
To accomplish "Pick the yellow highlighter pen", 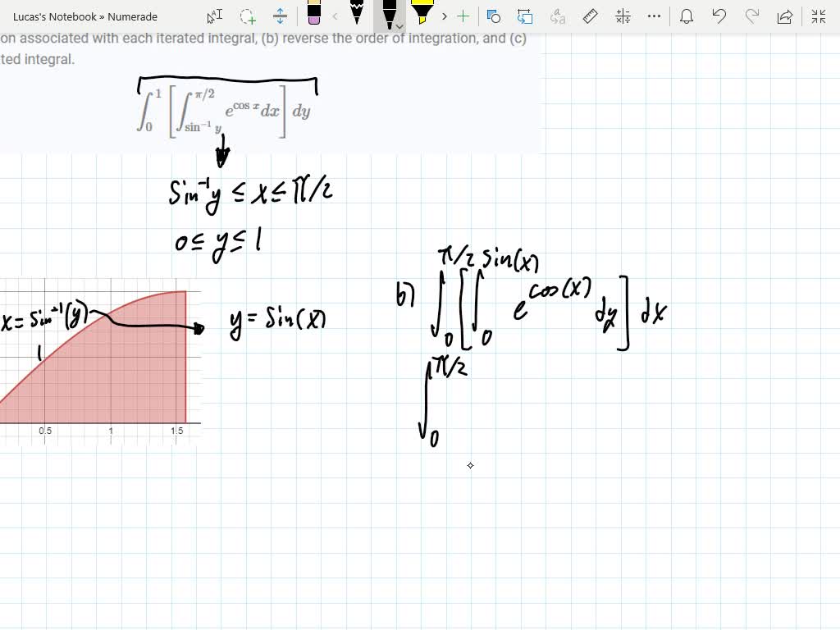I will point(422,15).
